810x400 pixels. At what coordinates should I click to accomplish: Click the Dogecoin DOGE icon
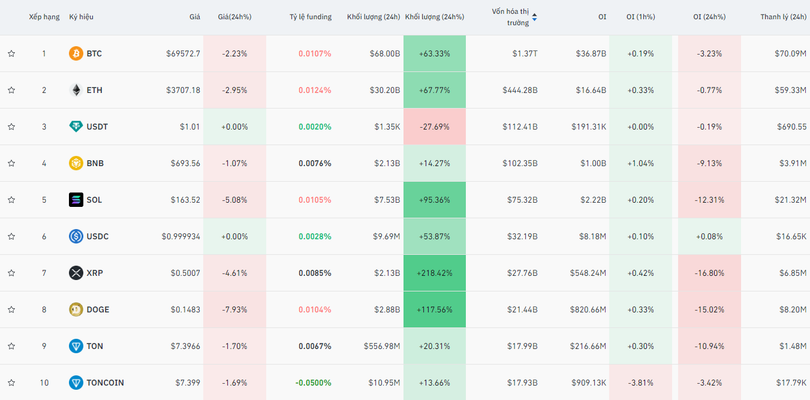(x=75, y=309)
